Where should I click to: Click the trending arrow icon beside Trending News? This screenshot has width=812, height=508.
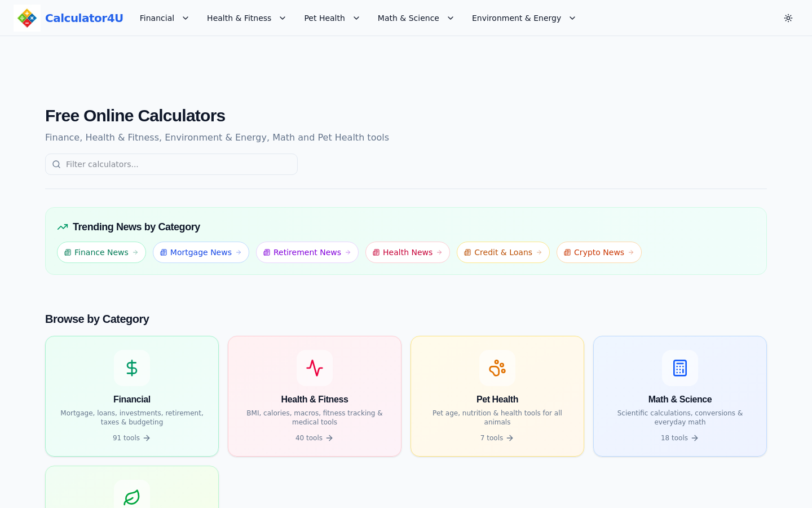[63, 227]
